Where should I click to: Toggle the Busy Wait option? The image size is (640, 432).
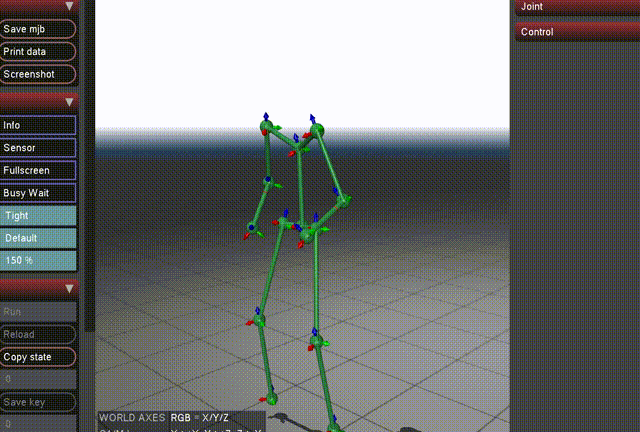point(38,193)
